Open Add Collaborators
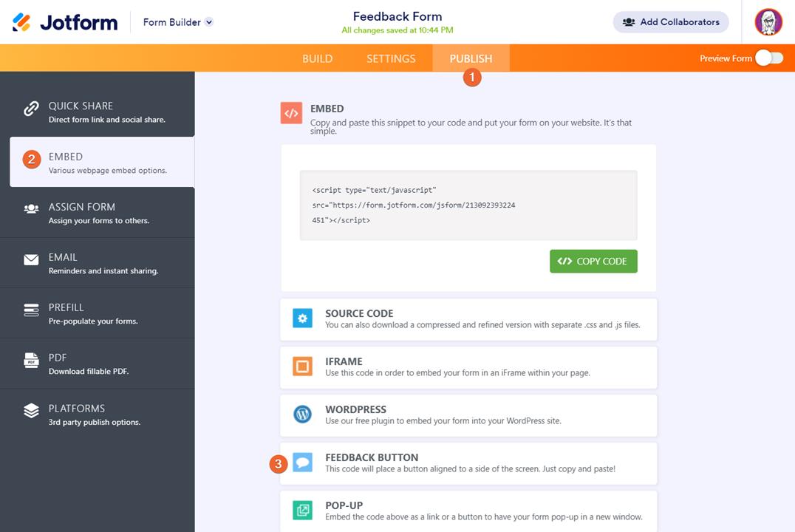795x532 pixels. (671, 22)
